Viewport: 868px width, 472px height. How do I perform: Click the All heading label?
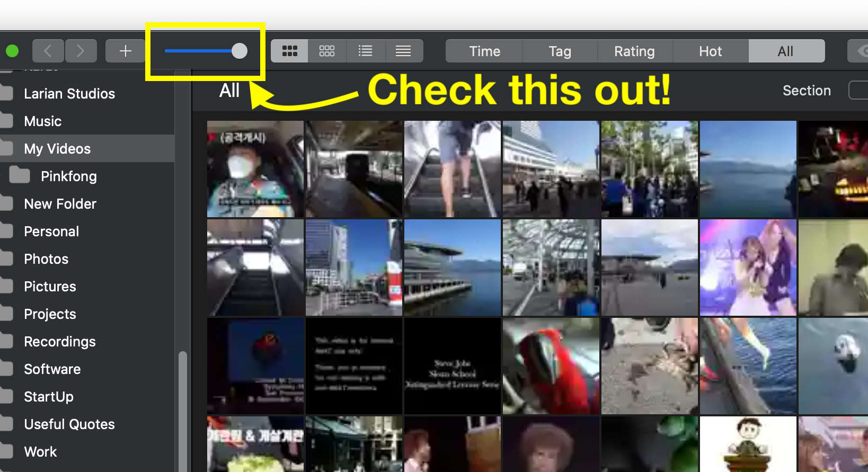pyautogui.click(x=229, y=91)
